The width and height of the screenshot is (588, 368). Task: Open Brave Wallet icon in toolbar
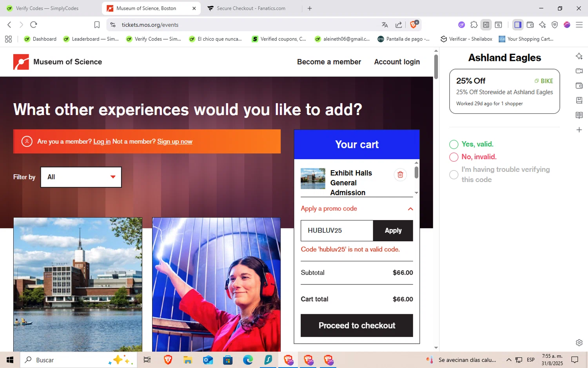pos(530,25)
